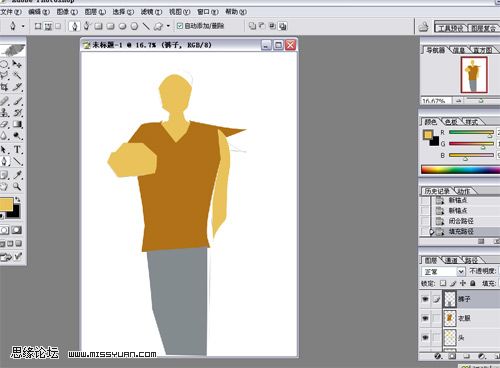Select the Dodge tool

pyautogui.click(x=17, y=136)
